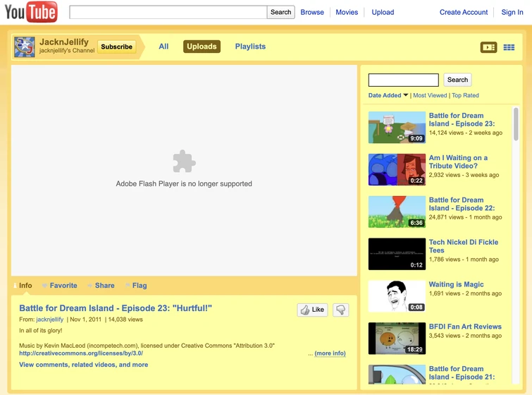Select the All tab
The width and height of the screenshot is (532, 395).
pyautogui.click(x=163, y=47)
